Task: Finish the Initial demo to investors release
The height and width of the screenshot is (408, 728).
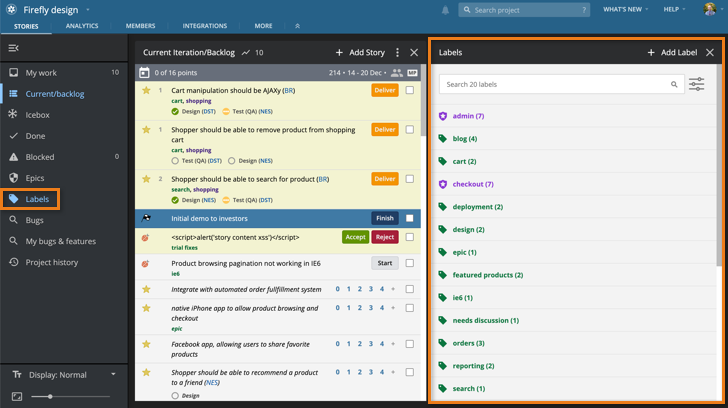Action: [385, 218]
